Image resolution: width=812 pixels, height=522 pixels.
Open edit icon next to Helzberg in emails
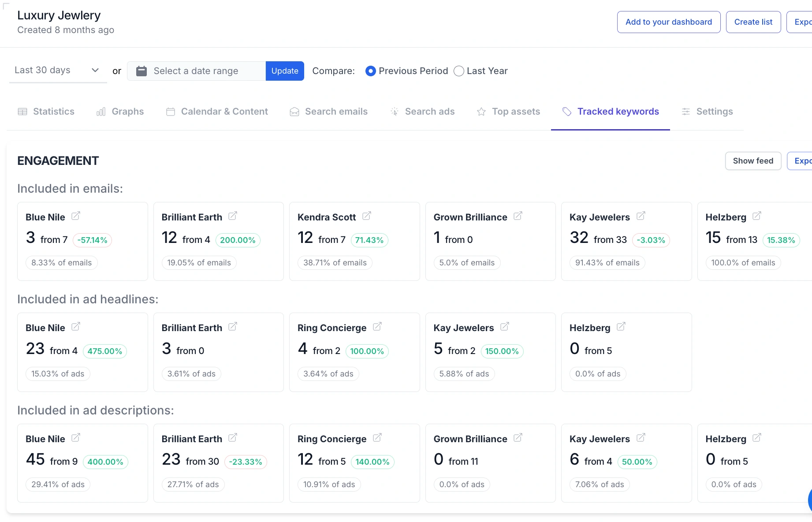(757, 216)
